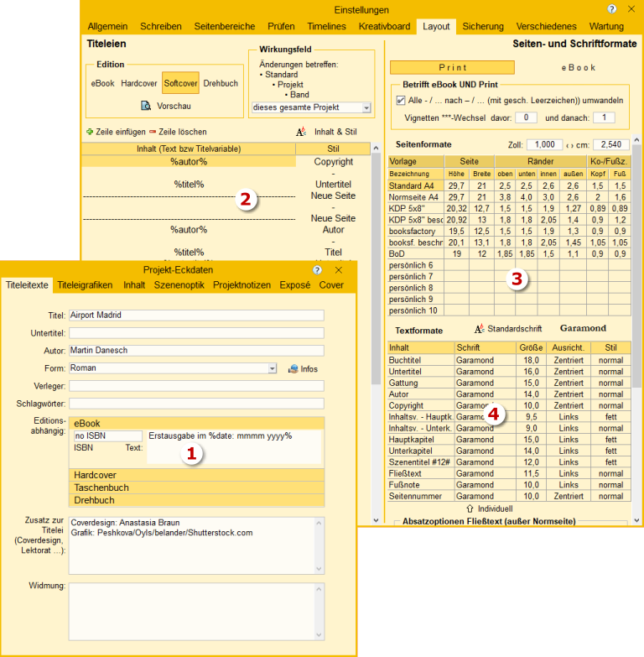This screenshot has width=644, height=657.
Task: Switch to eBook format mode
Action: (579, 67)
